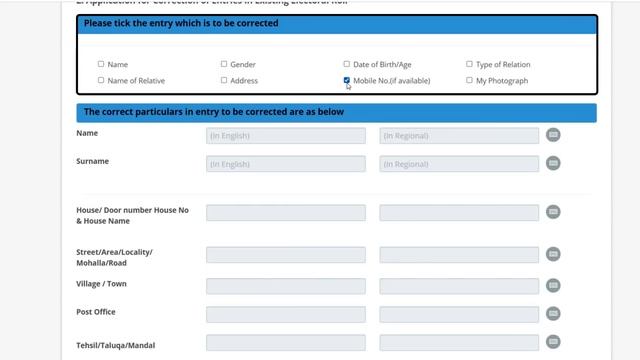
Task: Click the Street/Area/Locality regional field
Action: (459, 255)
